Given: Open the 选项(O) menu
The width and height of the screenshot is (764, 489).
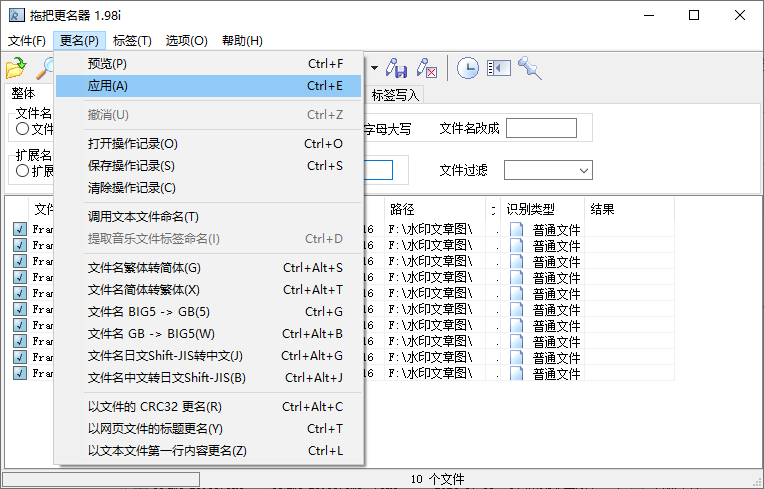Looking at the screenshot, I should [187, 40].
